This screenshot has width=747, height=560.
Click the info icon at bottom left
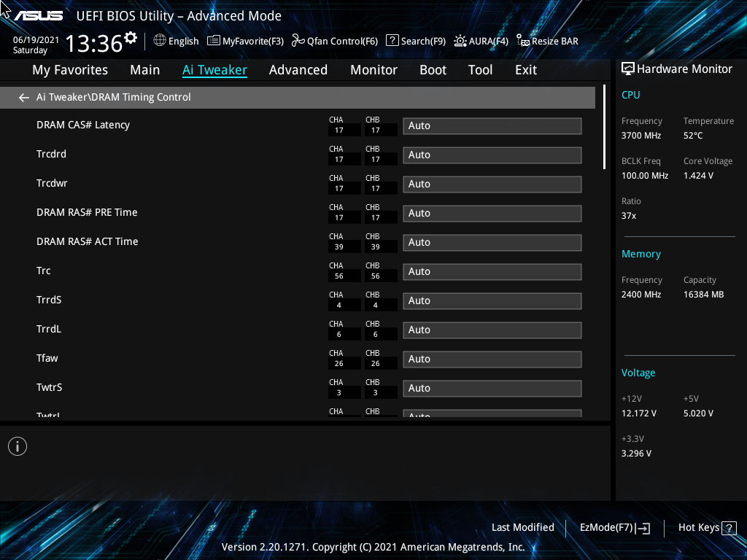tap(17, 446)
